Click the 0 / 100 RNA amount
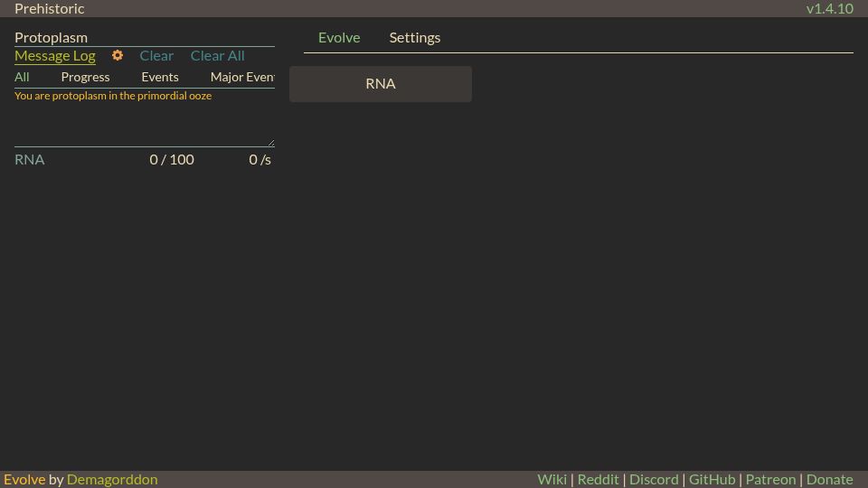The height and width of the screenshot is (488, 868). 172,159
